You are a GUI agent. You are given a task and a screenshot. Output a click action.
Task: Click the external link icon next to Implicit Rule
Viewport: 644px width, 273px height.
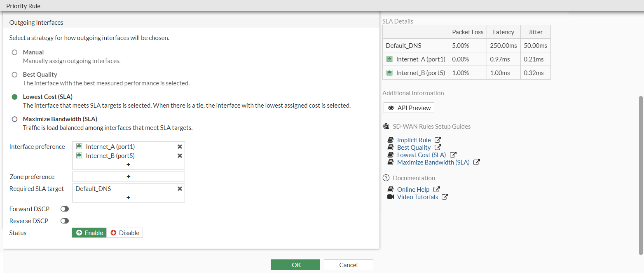[438, 140]
